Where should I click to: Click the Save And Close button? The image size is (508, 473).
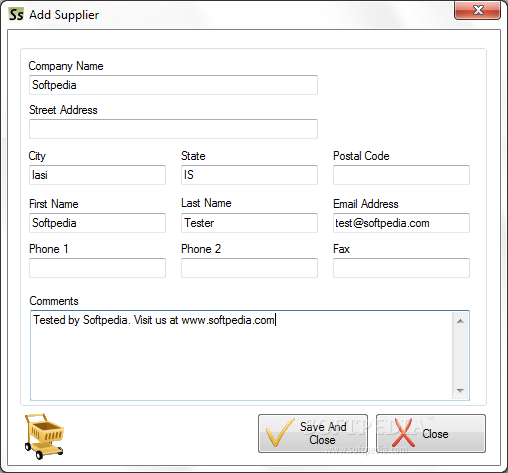click(x=313, y=433)
